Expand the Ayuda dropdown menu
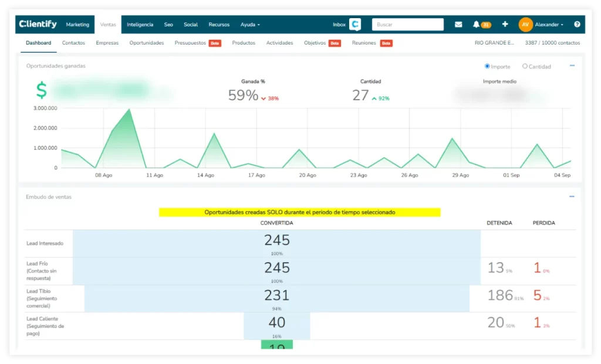Screen dimensions: 601x364 click(x=250, y=25)
